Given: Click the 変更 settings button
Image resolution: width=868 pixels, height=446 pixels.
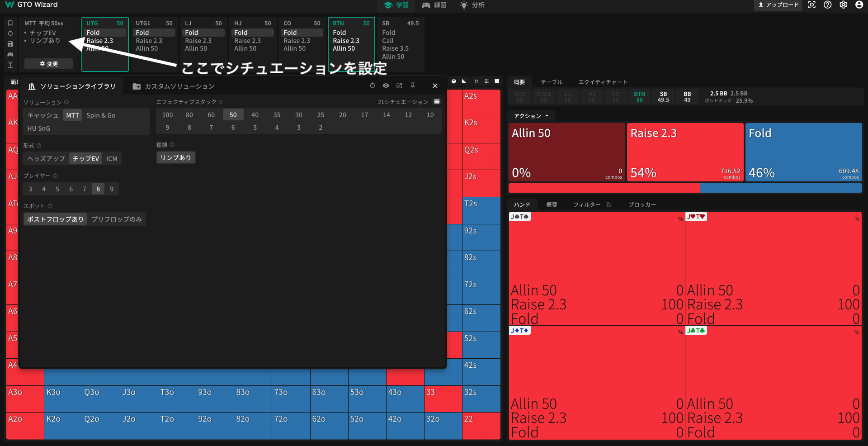Looking at the screenshot, I should [49, 64].
